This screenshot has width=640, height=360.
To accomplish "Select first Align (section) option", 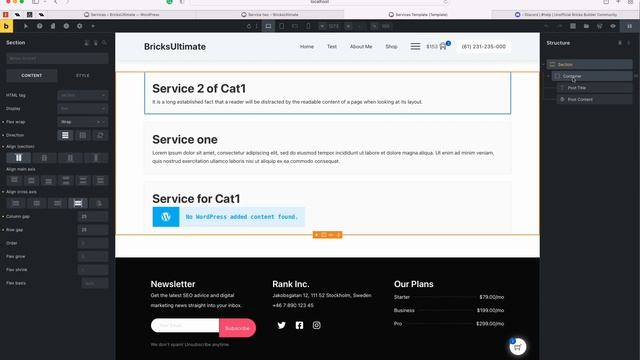I will (x=19, y=158).
